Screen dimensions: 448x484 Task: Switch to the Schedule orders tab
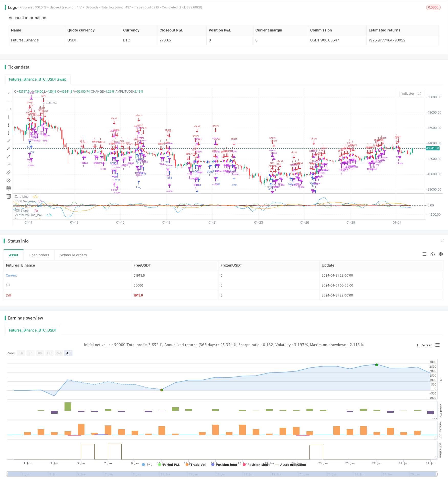(73, 255)
